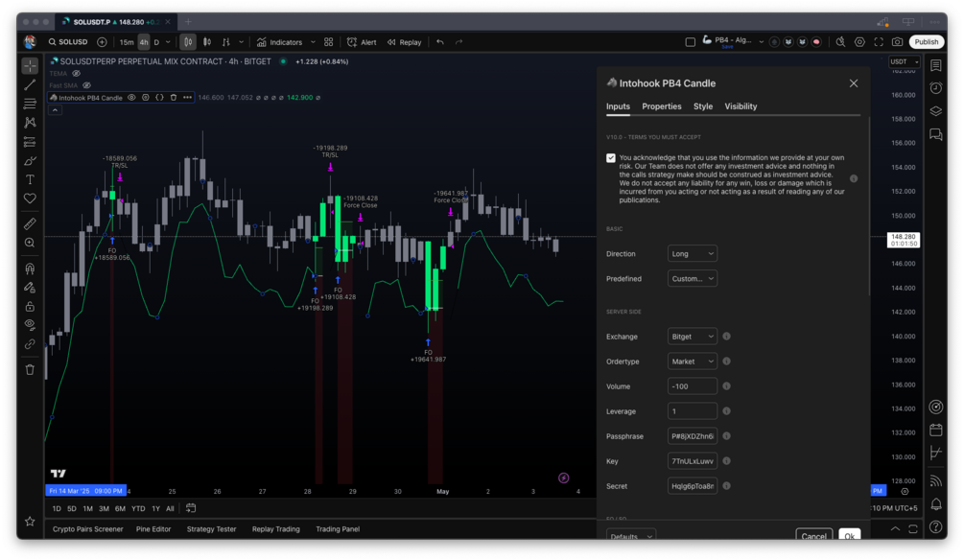Viewport: 964px width, 560px height.
Task: Open the go-to-date calendar icon
Action: coord(191,508)
